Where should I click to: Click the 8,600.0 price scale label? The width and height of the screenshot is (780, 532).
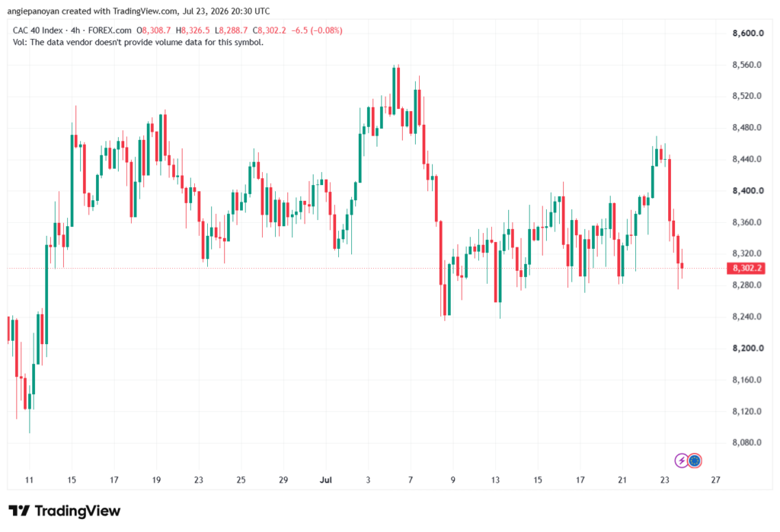748,33
